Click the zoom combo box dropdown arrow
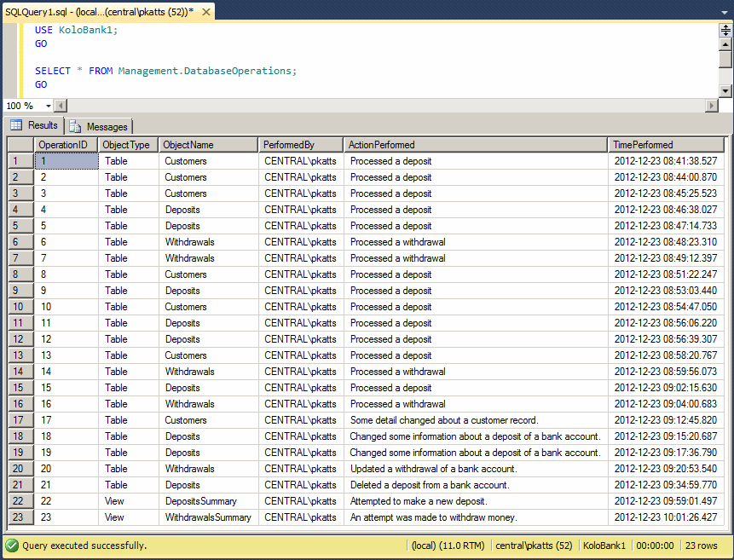Viewport: 734px width, 560px height. [x=46, y=106]
